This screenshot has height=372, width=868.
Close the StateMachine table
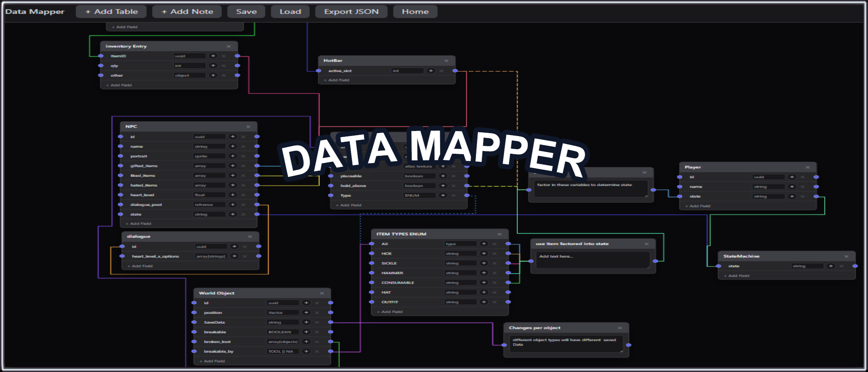click(846, 256)
